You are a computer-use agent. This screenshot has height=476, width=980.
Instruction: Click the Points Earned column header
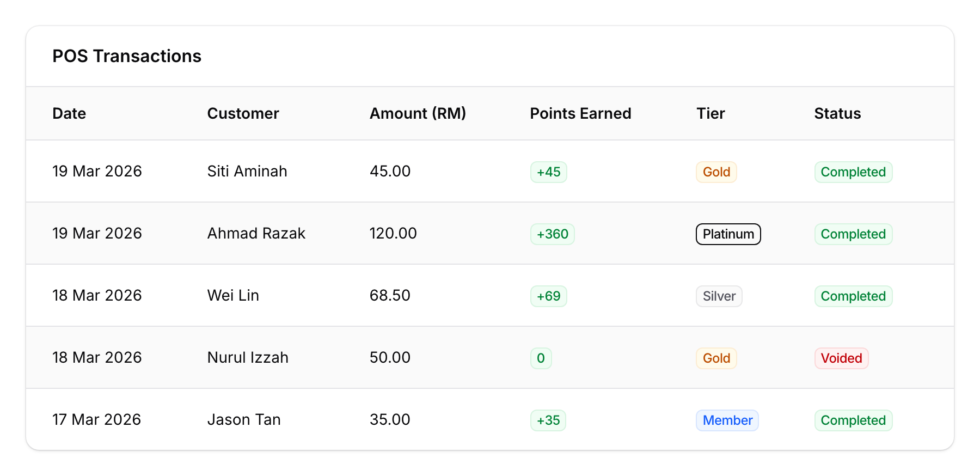point(580,113)
